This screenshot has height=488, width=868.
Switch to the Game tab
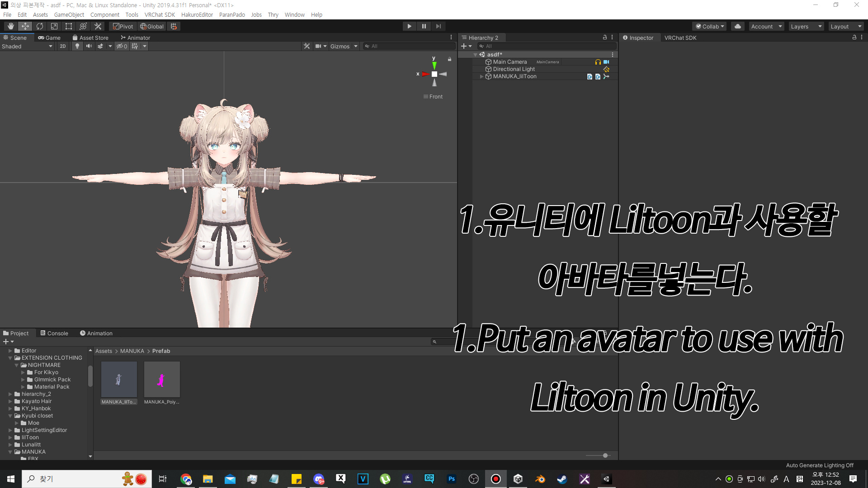pos(49,38)
